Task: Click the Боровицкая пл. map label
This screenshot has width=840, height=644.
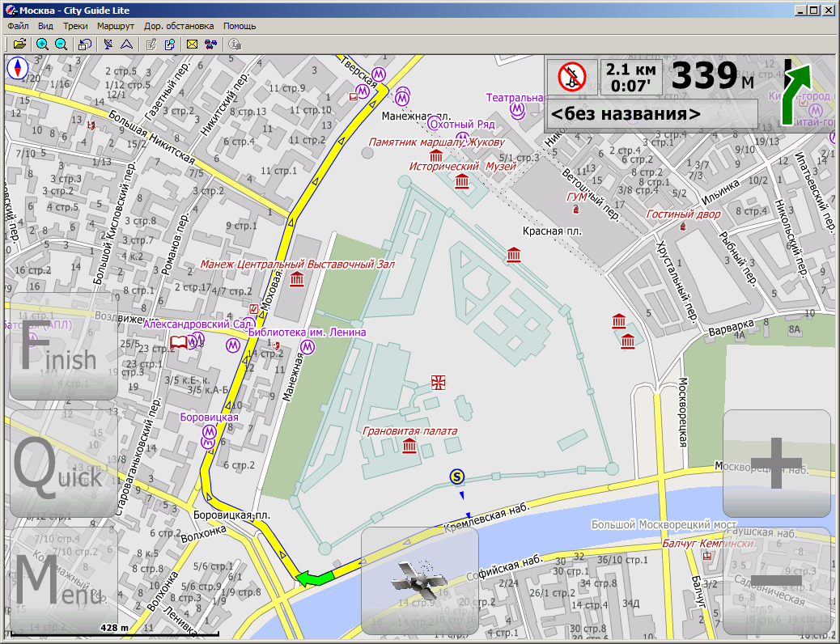Action: click(x=231, y=515)
